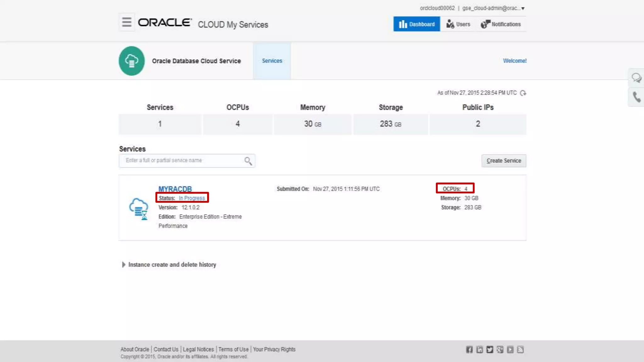
Task: Click the MYRACDB Storage 283 GB value
Action: pos(473,207)
